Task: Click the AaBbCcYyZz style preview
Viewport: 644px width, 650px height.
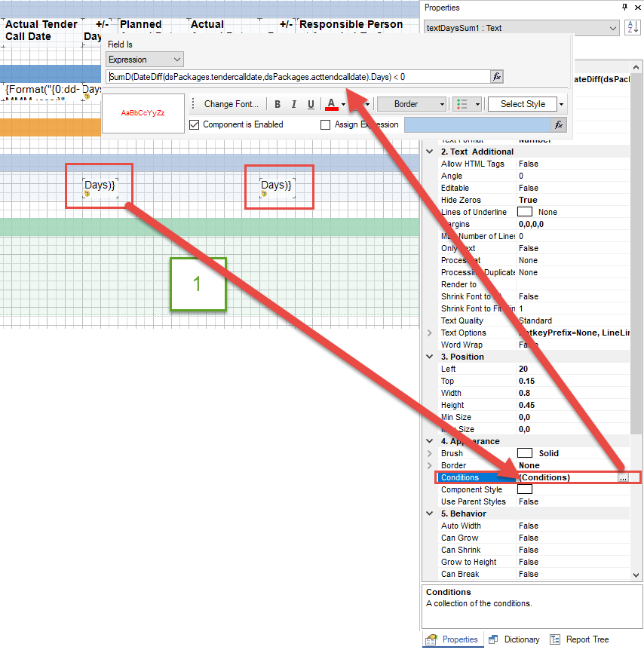Action: point(143,113)
